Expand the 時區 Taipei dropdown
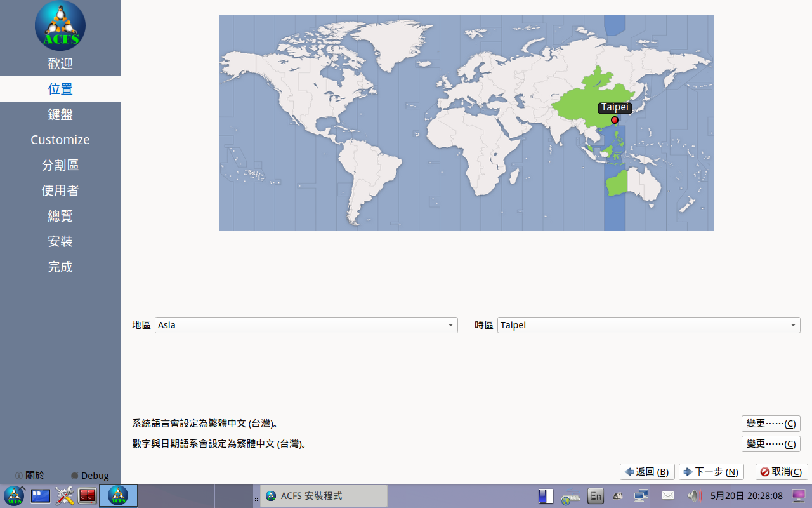 [649, 325]
